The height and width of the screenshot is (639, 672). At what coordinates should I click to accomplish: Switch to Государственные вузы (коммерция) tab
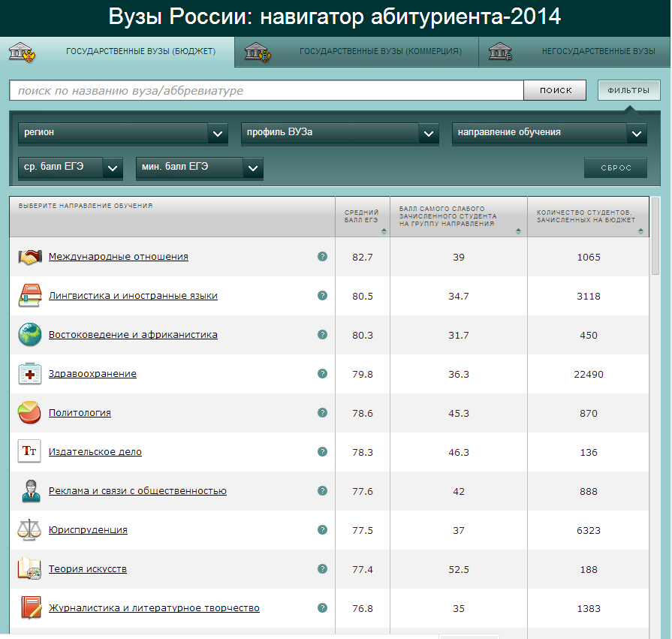coord(357,52)
